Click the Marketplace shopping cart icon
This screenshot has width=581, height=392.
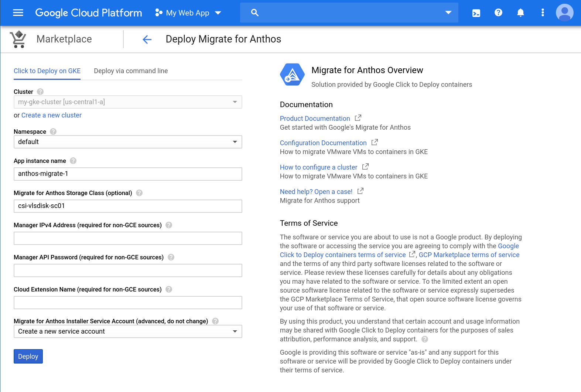pos(18,39)
